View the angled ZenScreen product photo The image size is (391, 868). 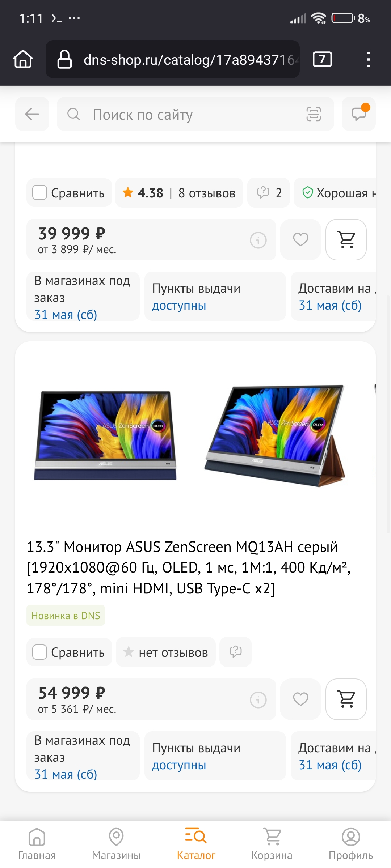[275, 436]
